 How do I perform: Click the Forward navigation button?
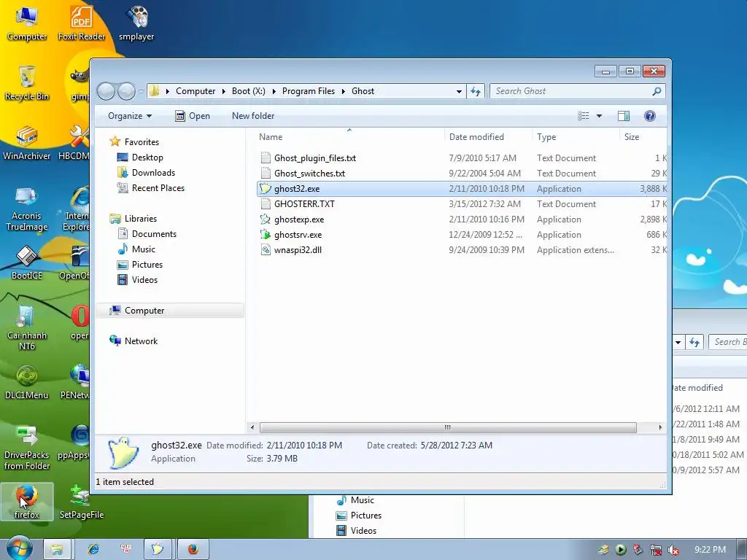click(x=126, y=91)
